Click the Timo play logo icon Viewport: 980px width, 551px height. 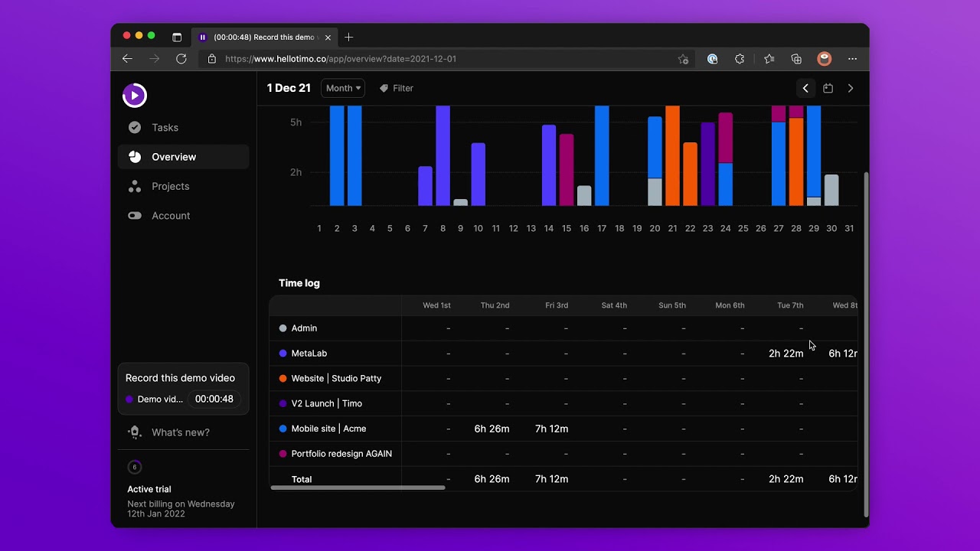(x=135, y=95)
